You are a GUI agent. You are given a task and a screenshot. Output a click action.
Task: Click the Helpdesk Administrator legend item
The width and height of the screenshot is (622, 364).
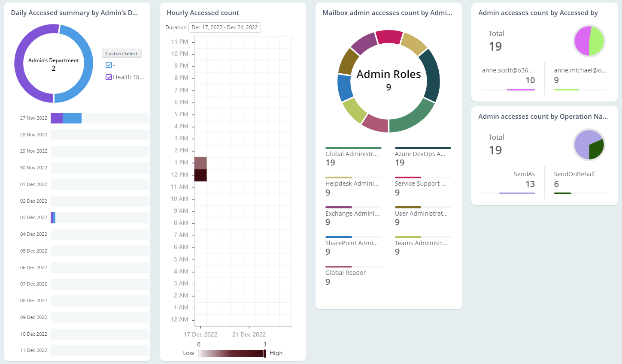[352, 184]
